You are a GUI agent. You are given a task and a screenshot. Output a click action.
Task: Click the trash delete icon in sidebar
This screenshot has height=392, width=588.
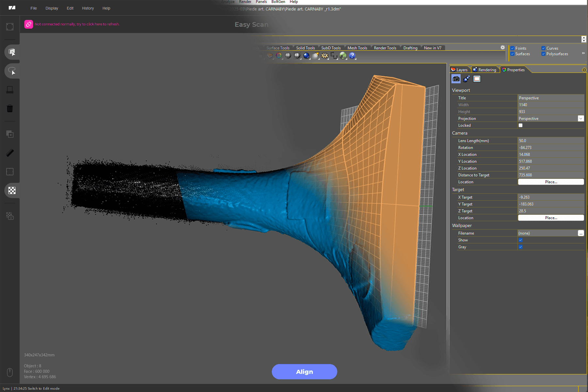(x=10, y=108)
